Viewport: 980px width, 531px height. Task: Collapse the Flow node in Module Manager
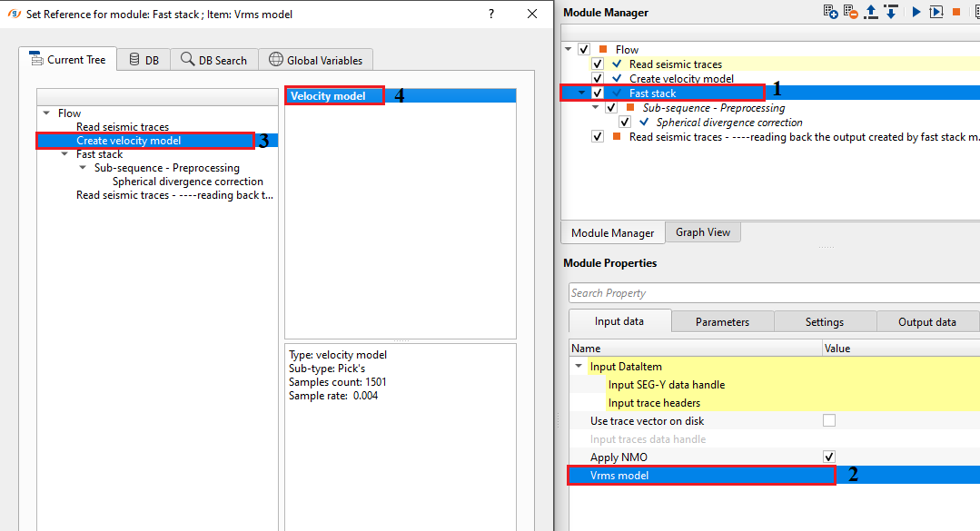click(569, 49)
